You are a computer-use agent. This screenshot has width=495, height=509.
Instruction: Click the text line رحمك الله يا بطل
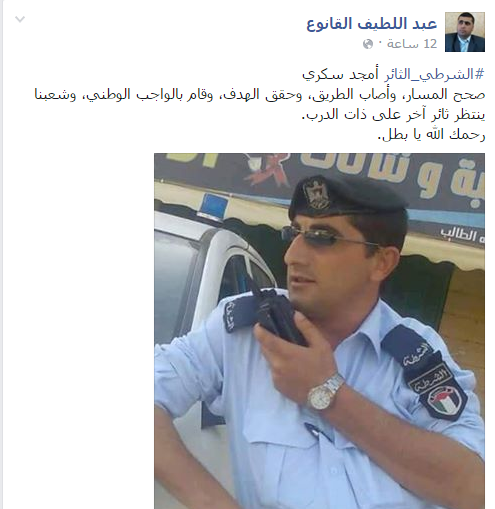click(x=431, y=135)
